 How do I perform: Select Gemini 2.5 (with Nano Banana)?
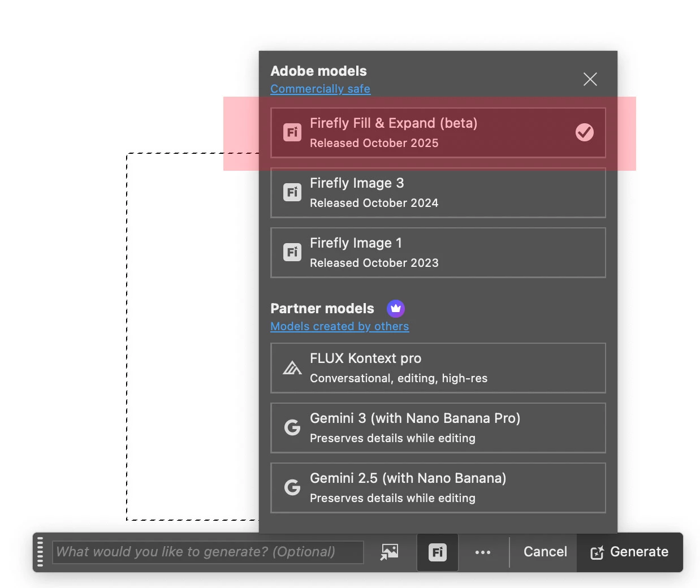point(438,488)
